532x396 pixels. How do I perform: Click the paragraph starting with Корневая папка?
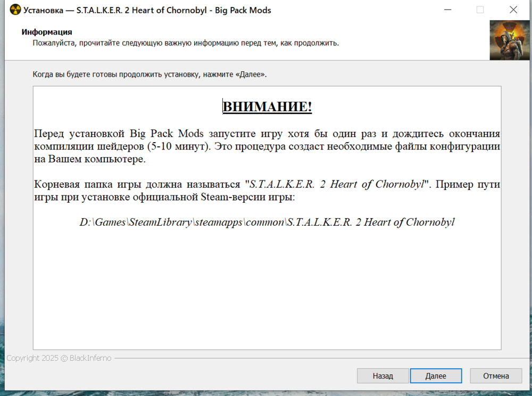(267, 191)
